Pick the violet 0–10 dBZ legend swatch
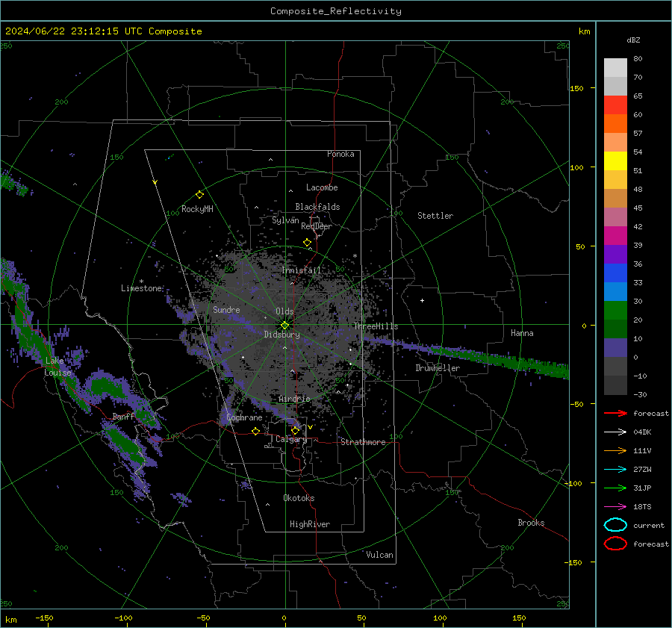 click(615, 348)
